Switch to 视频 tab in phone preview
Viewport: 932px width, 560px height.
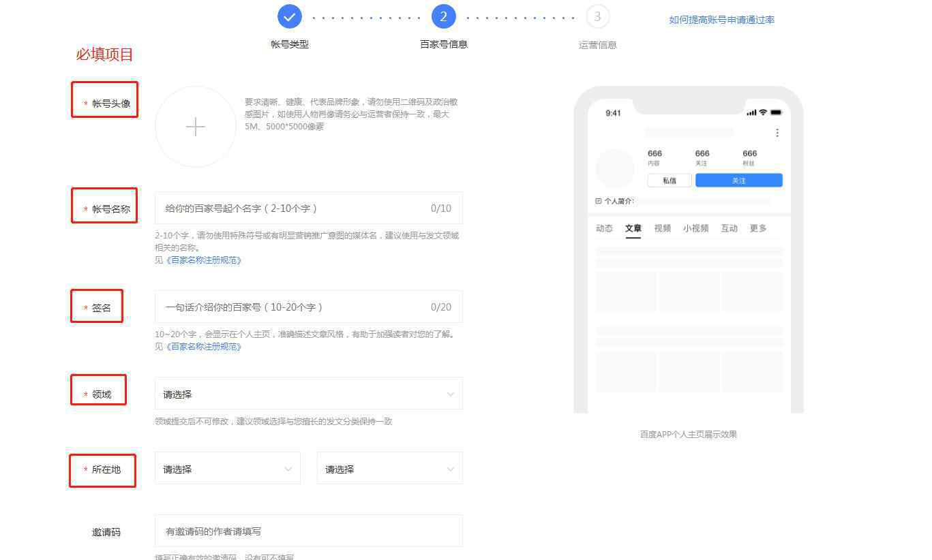(x=663, y=228)
